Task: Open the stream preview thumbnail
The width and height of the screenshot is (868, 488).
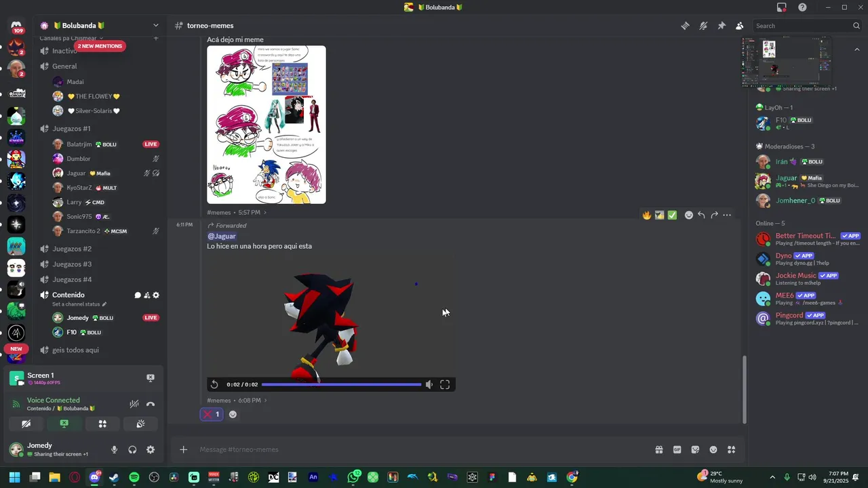Action: click(787, 61)
